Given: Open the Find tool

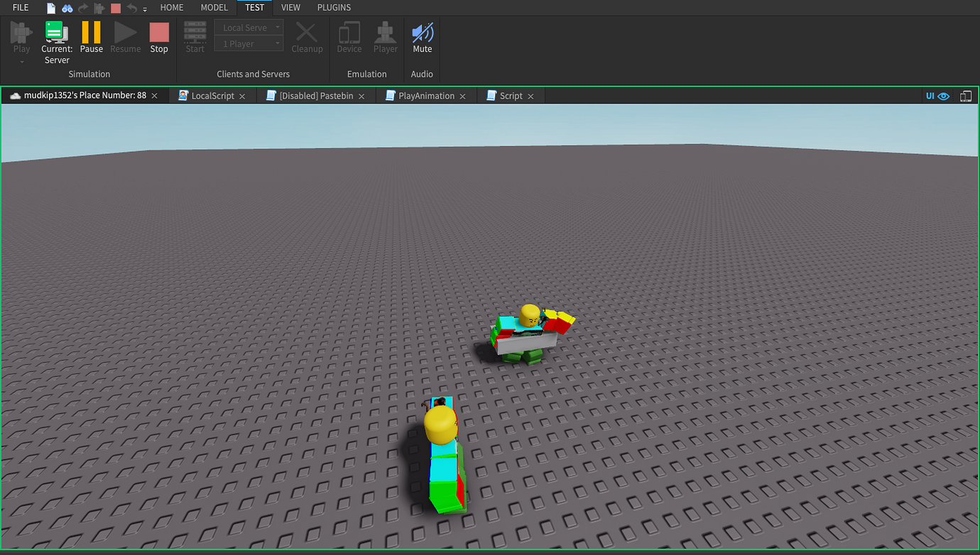Looking at the screenshot, I should tap(66, 8).
